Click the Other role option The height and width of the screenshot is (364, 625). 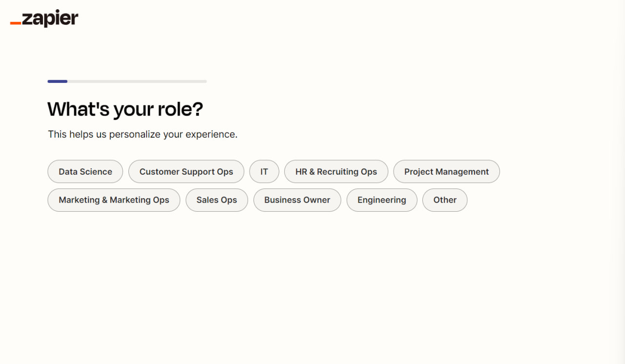click(x=445, y=200)
